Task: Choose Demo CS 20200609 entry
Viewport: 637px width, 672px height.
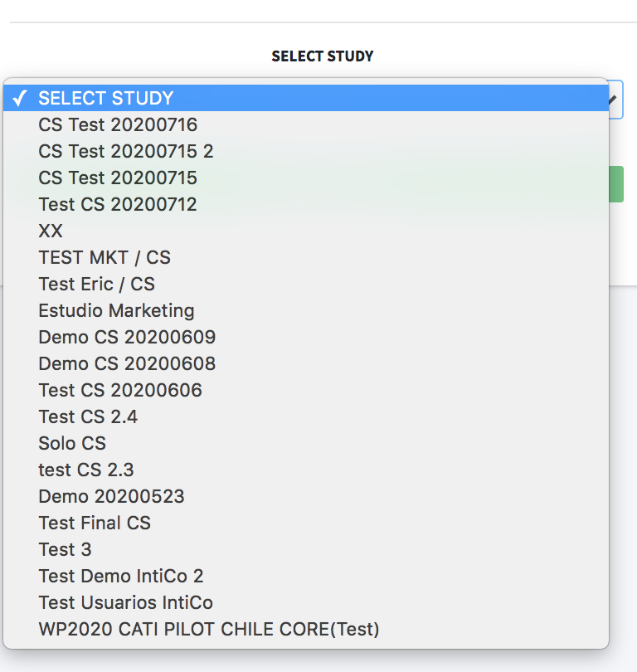Action: (306, 338)
